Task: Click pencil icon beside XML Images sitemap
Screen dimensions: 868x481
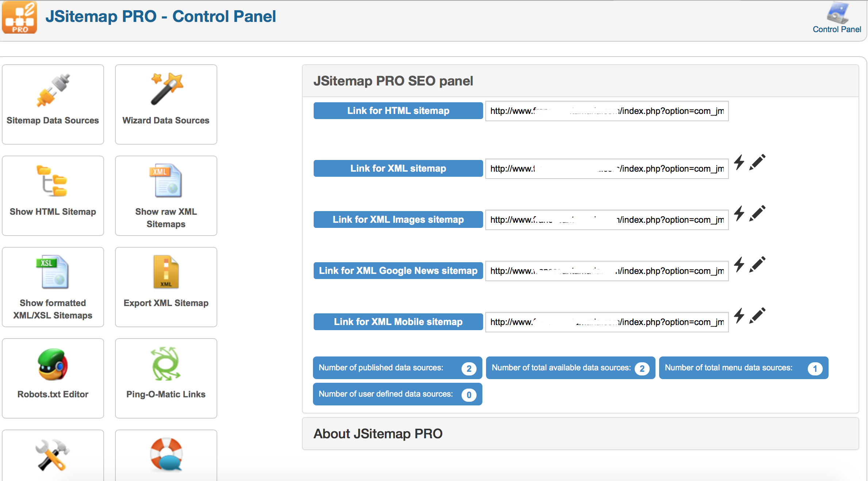Action: pos(757,214)
